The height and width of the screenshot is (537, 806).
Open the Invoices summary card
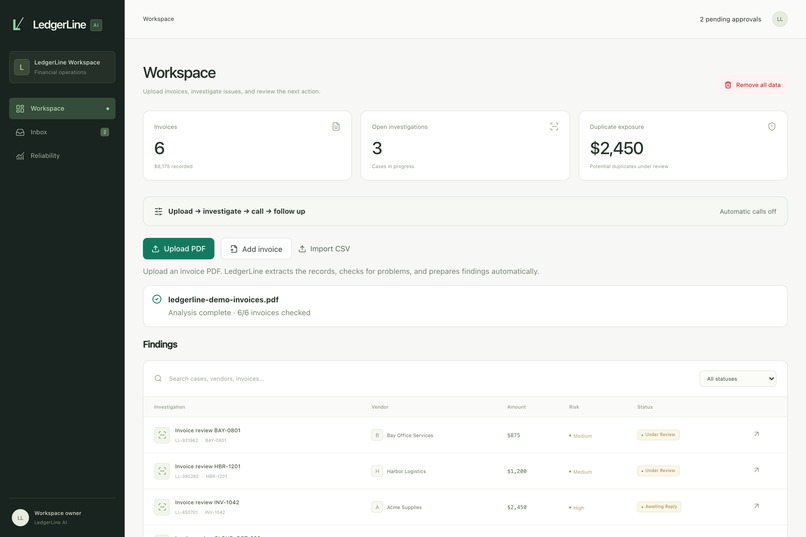(247, 145)
